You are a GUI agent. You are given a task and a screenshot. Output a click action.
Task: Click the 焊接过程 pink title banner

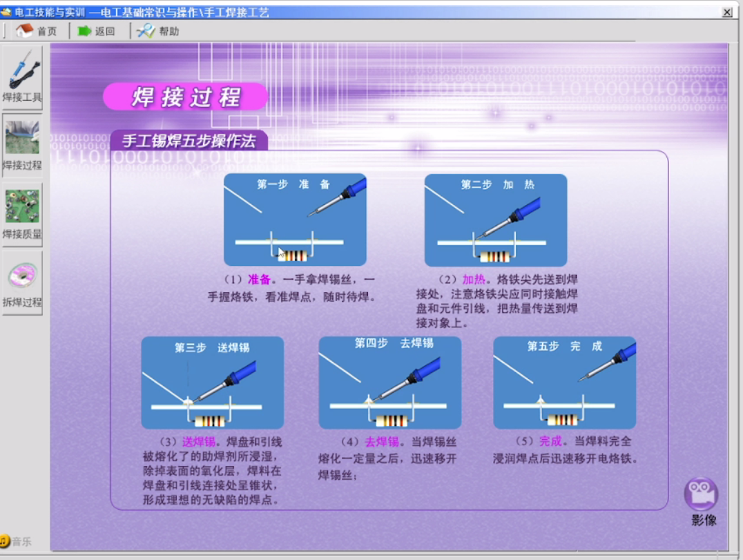[186, 97]
